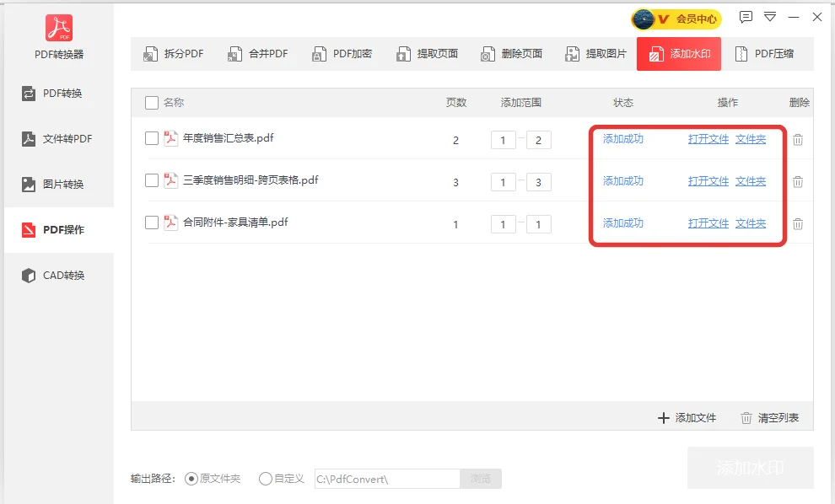Click start page field for 三季度销售明细-跨页表格.pdf
The width and height of the screenshot is (835, 504).
(504, 182)
